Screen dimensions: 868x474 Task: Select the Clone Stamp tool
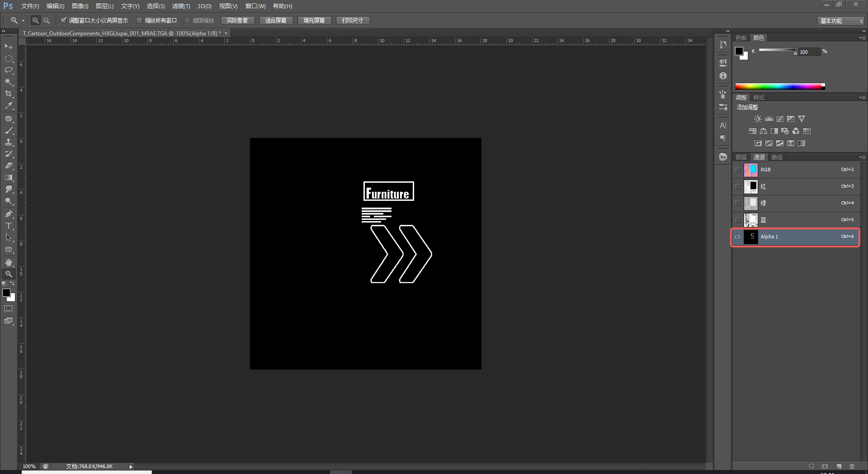click(x=9, y=142)
